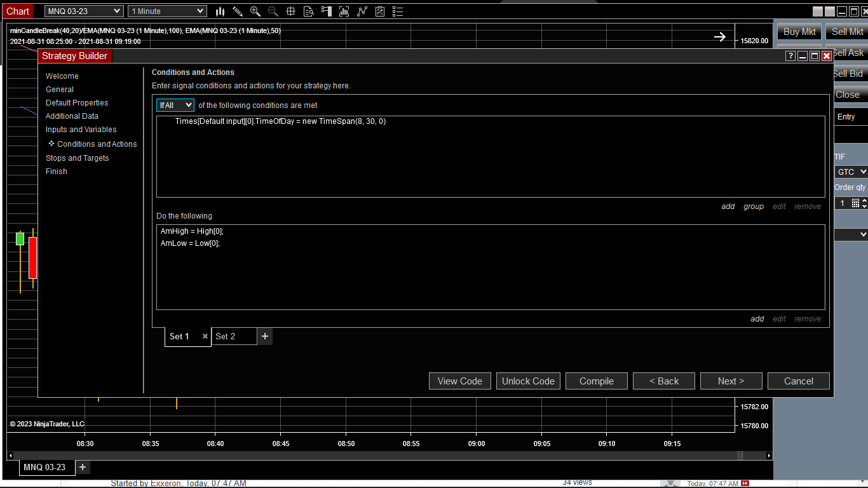Select the AmLow = Low[0] action

tap(190, 243)
